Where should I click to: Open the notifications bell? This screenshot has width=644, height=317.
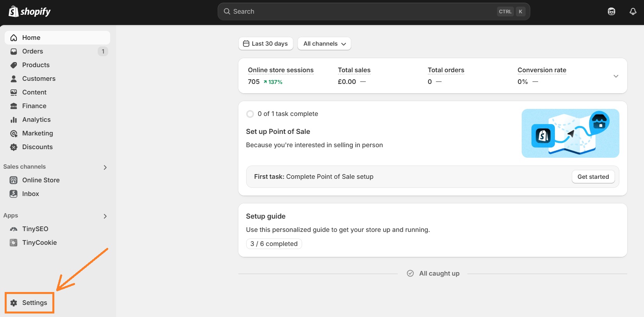point(633,11)
